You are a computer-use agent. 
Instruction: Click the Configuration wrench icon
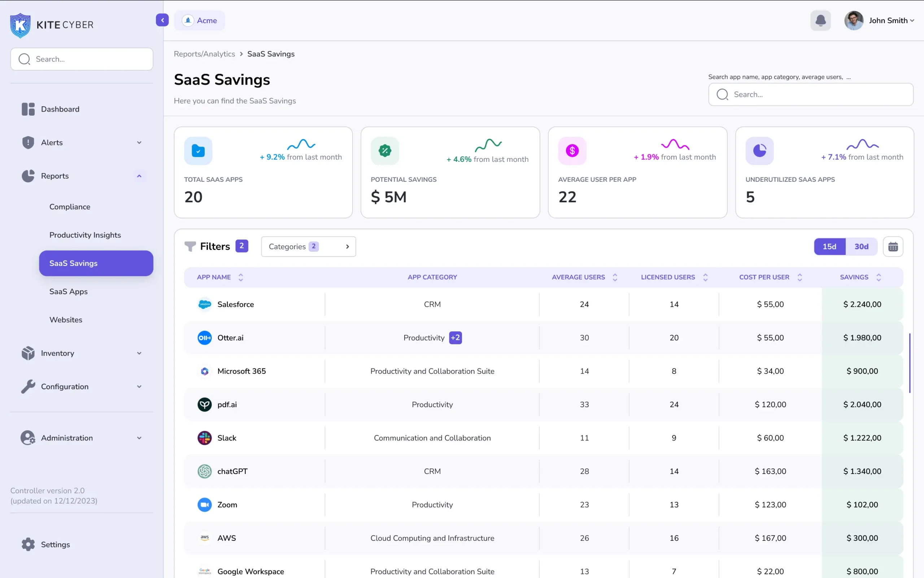(x=28, y=387)
